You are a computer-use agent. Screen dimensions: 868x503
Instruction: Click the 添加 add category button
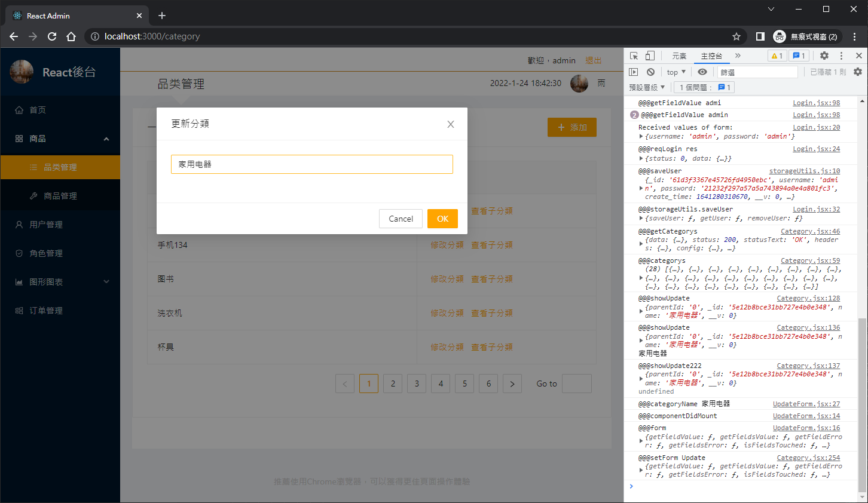[x=572, y=127]
